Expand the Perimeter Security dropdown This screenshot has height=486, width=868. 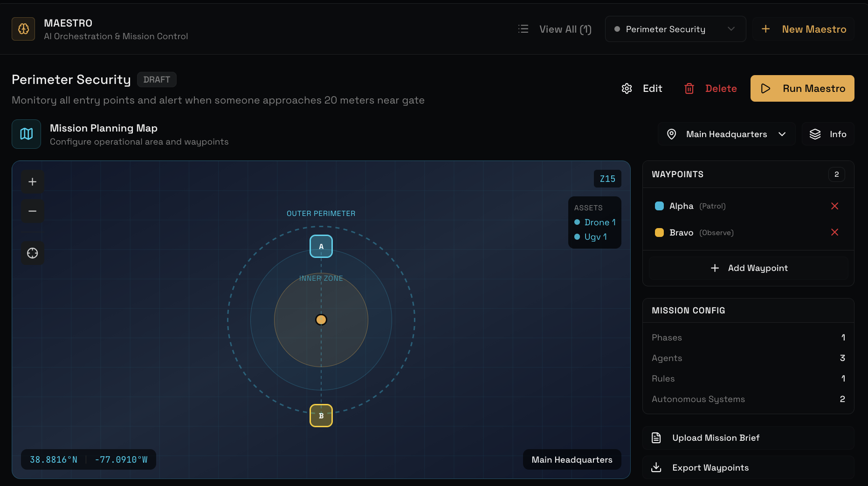click(x=675, y=29)
